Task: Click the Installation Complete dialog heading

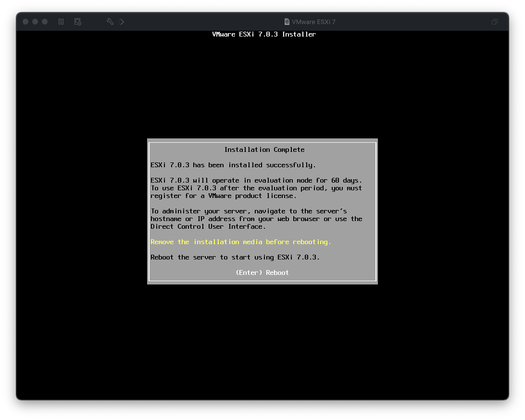Action: [x=264, y=149]
